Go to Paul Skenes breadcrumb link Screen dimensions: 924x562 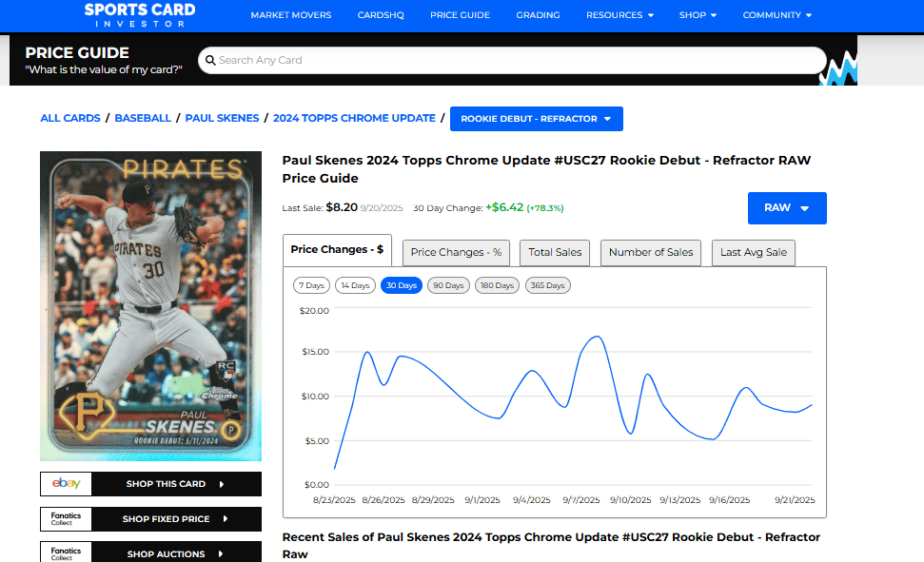coord(222,118)
